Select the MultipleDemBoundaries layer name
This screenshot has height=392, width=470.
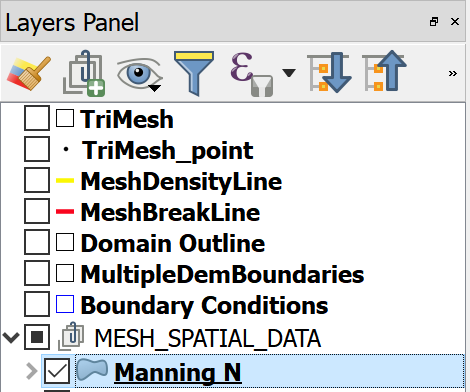222,275
